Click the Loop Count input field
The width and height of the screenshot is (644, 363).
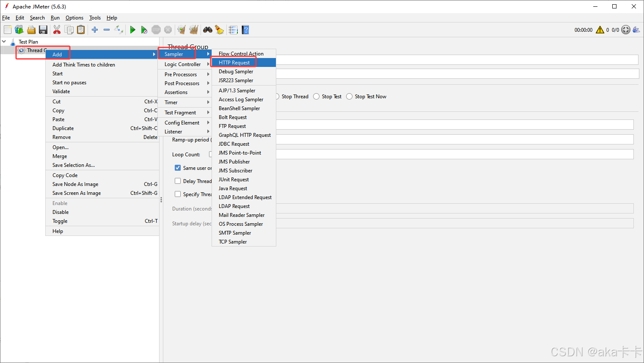tap(455, 154)
